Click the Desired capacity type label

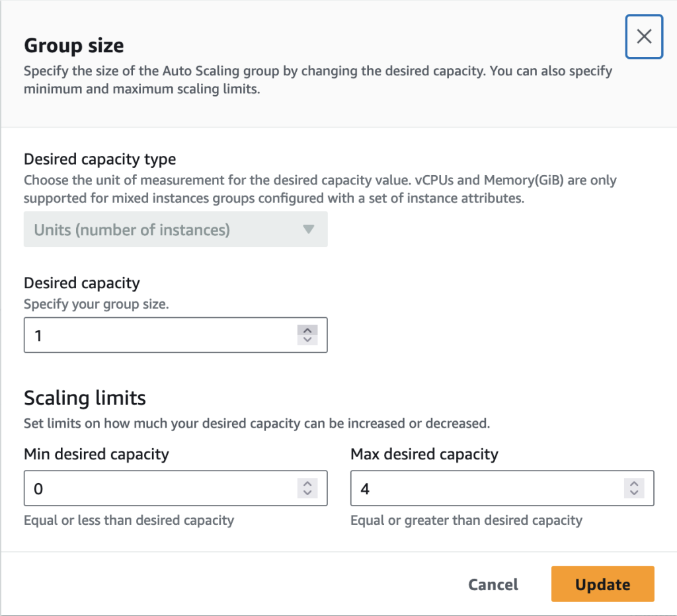(x=99, y=159)
